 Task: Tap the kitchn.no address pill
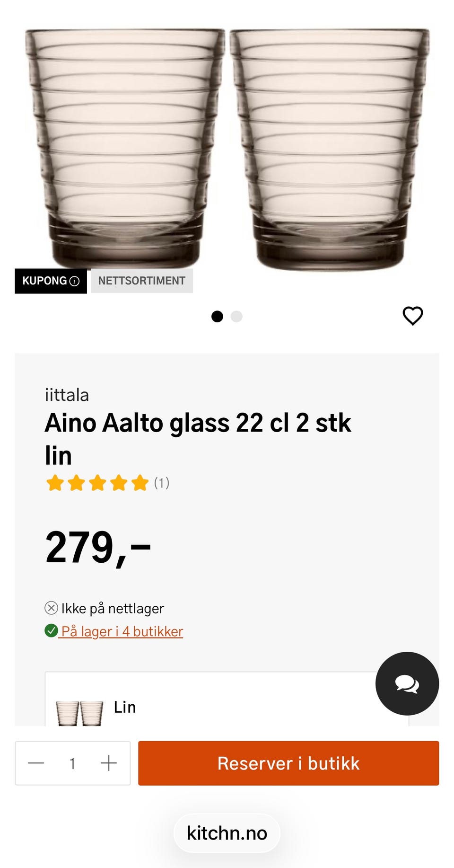pos(227,833)
